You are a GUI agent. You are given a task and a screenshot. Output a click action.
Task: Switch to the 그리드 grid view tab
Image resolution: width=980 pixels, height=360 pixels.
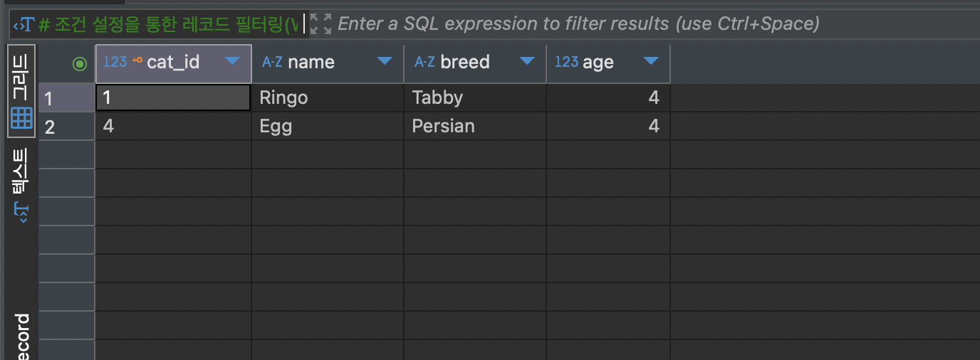(21, 91)
